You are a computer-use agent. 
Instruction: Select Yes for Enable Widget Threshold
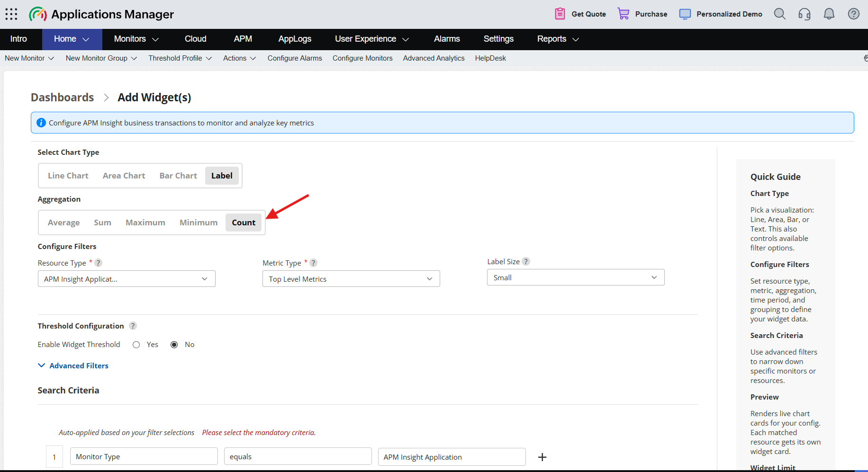136,345
